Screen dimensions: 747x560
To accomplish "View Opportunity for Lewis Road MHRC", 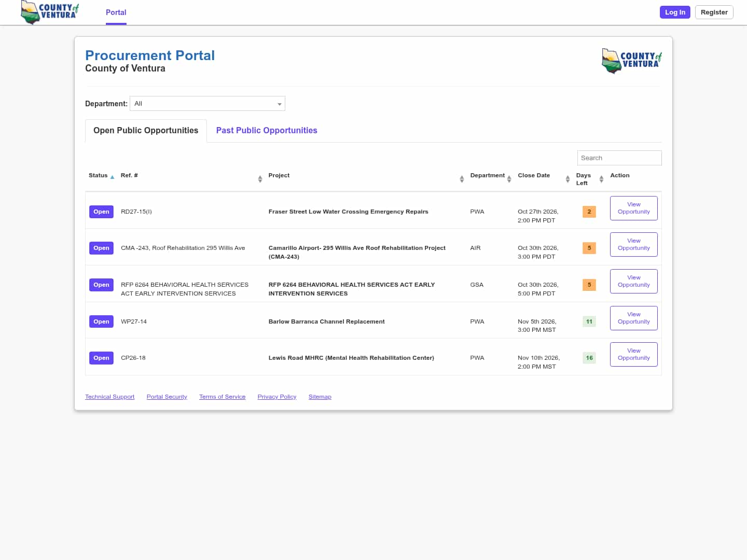I will (634, 354).
